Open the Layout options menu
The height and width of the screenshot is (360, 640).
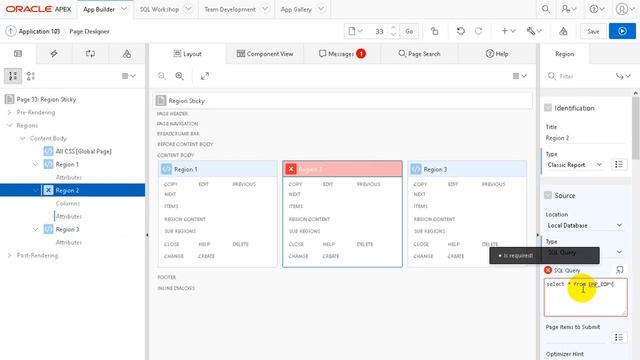coord(520,76)
